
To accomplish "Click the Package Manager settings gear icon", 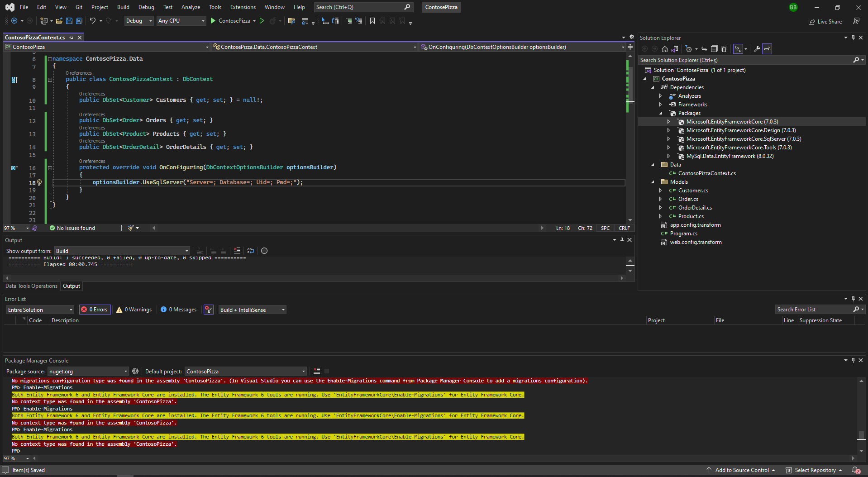I will [135, 371].
